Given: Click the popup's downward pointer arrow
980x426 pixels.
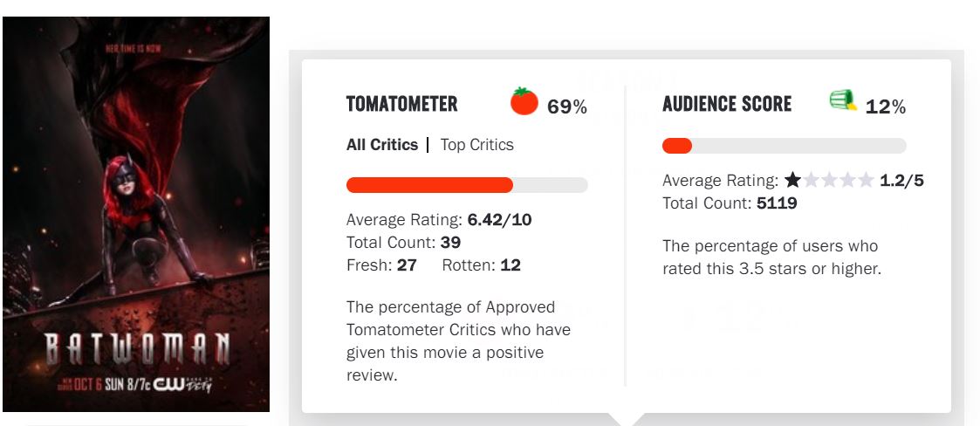Looking at the screenshot, I should coord(626,418).
